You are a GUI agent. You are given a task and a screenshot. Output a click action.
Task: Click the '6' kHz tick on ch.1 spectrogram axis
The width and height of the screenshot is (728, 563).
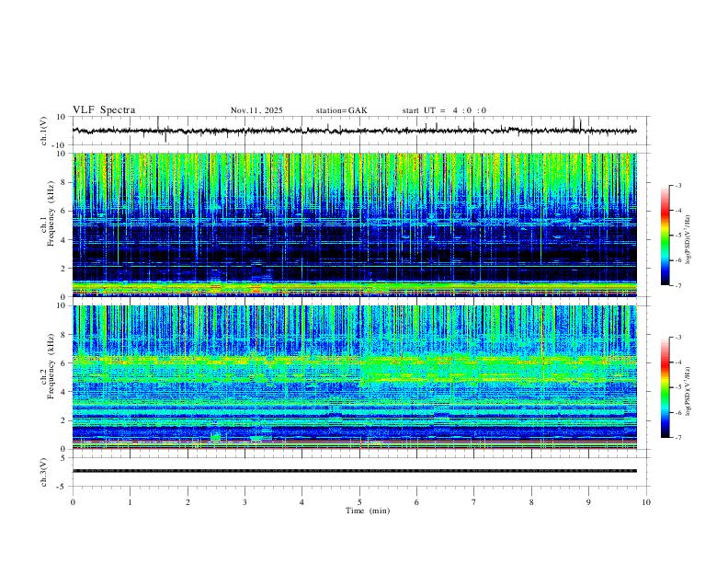pos(64,211)
